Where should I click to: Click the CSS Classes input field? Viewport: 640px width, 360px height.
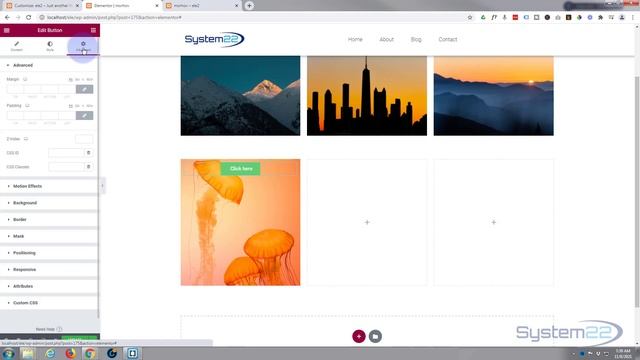tap(66, 167)
